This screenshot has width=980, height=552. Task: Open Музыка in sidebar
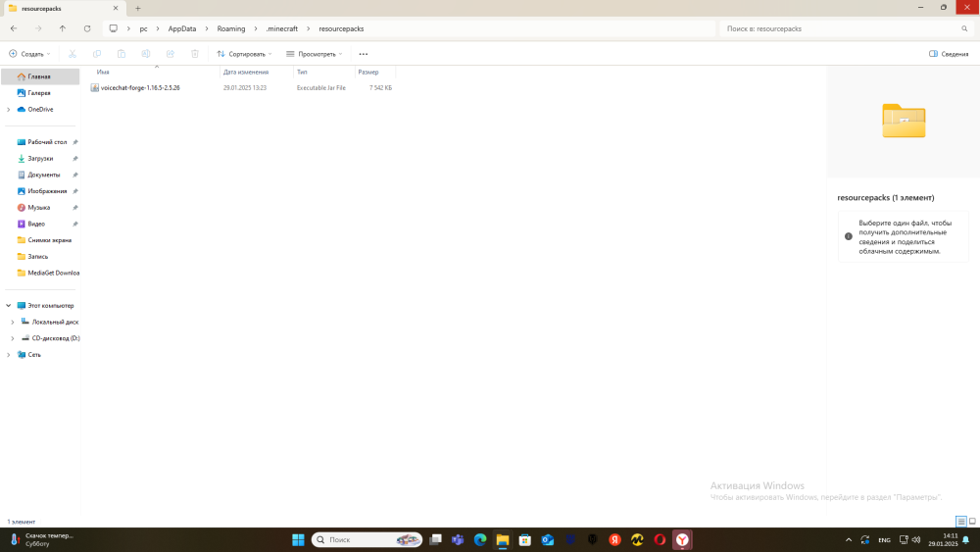click(x=40, y=208)
